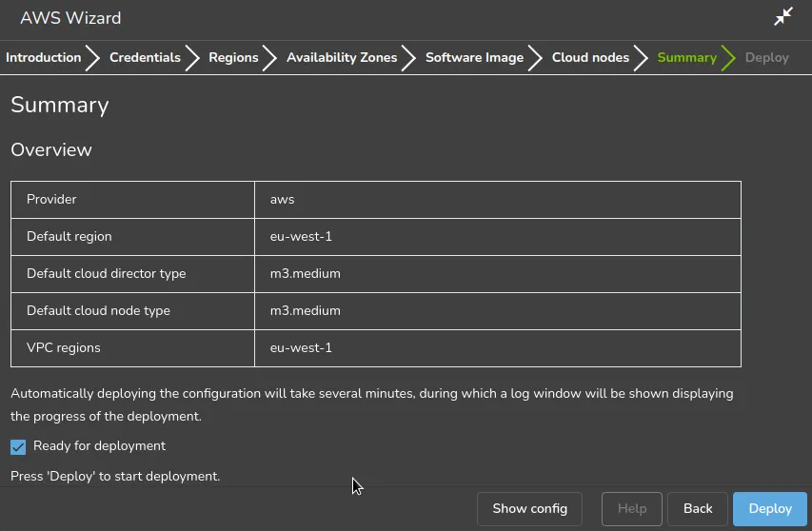
Task: Click the Overview heading
Action: 51,149
